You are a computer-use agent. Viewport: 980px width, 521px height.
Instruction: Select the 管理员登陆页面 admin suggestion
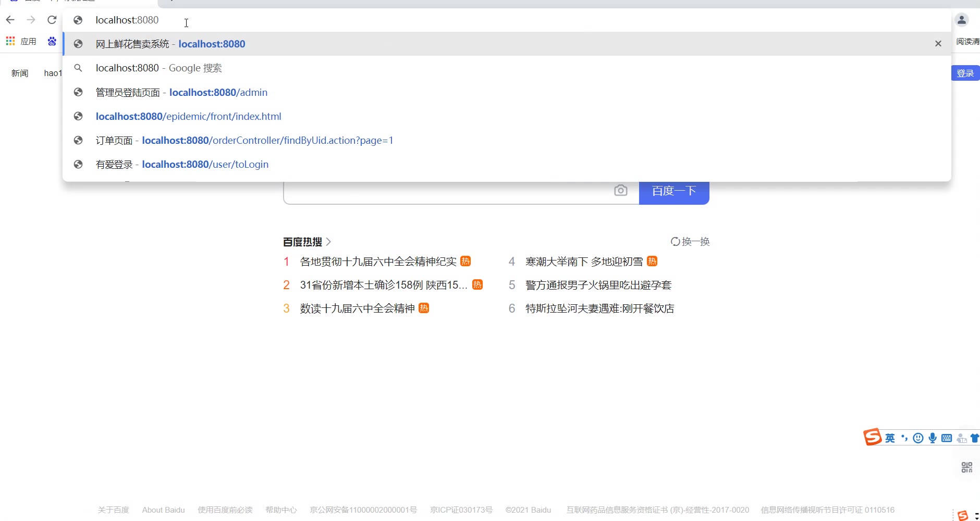coord(507,92)
